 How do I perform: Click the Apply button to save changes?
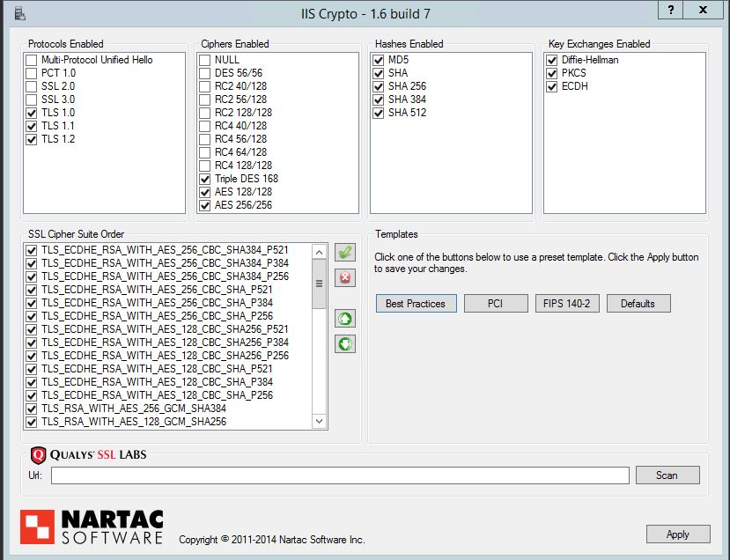pyautogui.click(x=678, y=534)
